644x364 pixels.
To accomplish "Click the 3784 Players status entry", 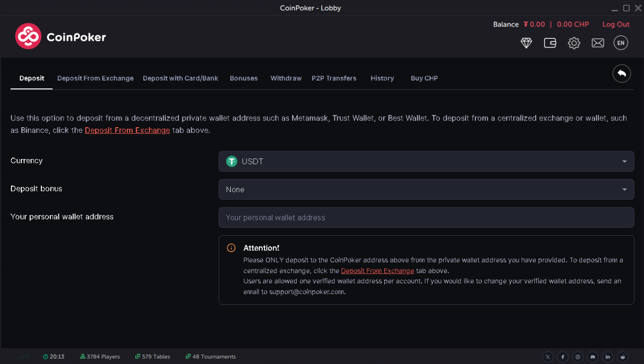I will [100, 357].
